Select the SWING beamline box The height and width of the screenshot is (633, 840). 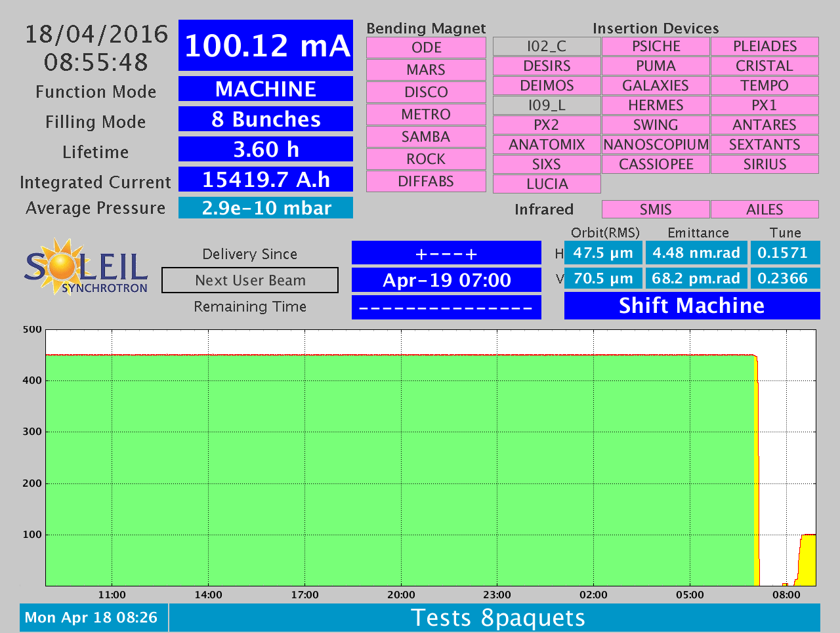coord(656,125)
